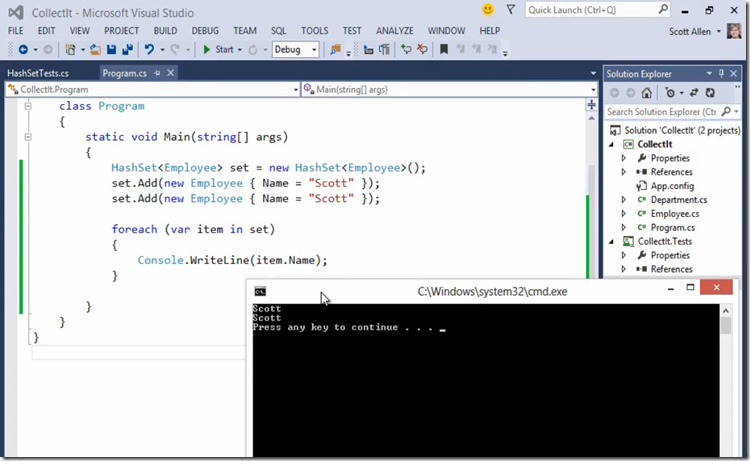This screenshot has width=750, height=461.
Task: Click the cmd.exe window system icon
Action: (x=260, y=291)
